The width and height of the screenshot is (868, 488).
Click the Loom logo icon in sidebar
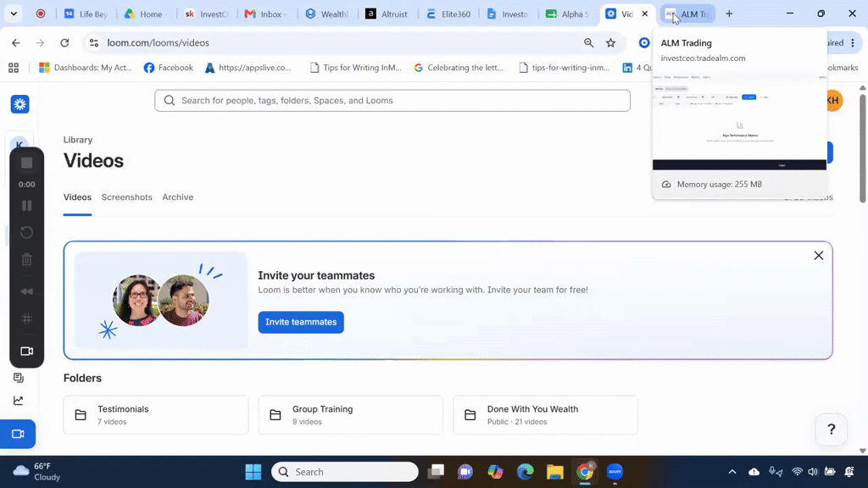(x=20, y=104)
